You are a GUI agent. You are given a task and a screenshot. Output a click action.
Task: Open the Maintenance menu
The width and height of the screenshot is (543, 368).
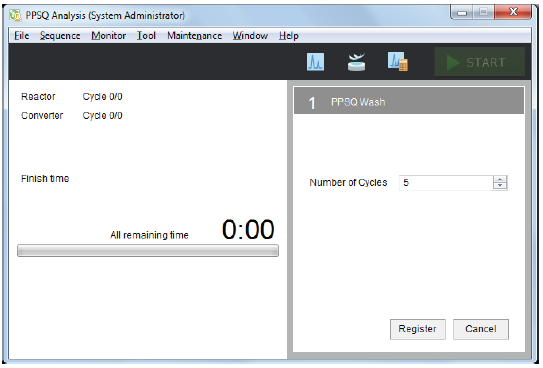tap(194, 35)
